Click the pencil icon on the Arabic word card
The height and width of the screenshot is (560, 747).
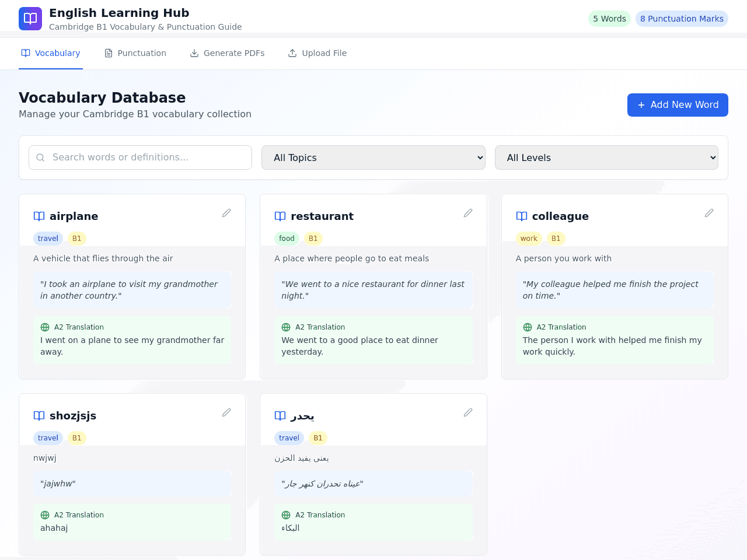[468, 412]
